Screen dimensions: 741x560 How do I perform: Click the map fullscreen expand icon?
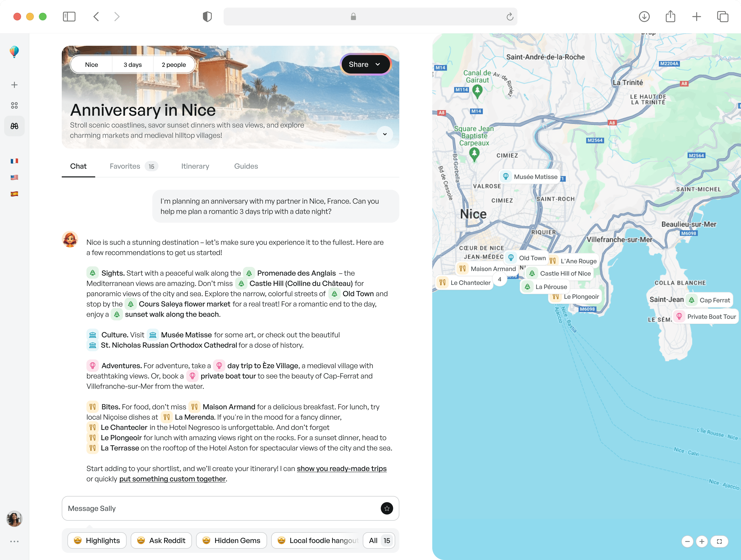719,541
